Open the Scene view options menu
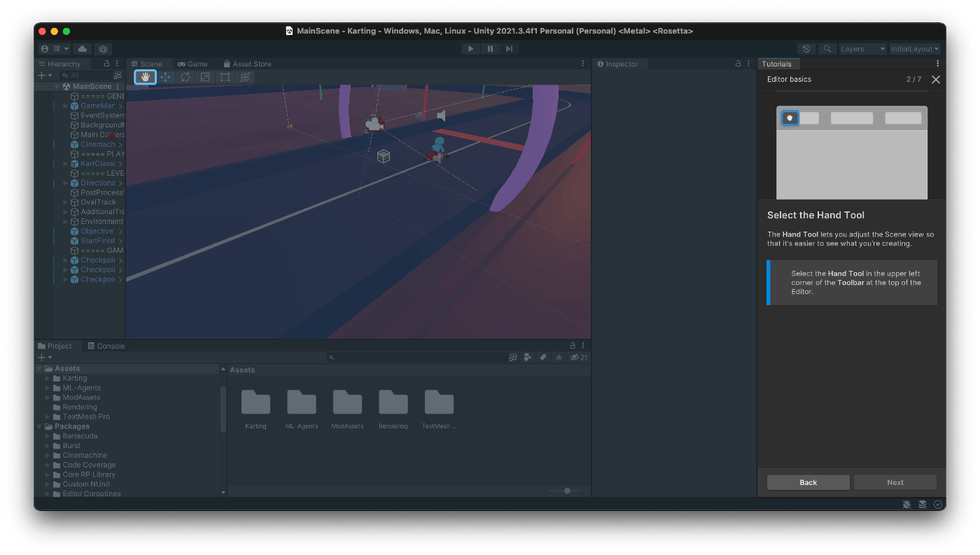This screenshot has height=555, width=980. [583, 64]
